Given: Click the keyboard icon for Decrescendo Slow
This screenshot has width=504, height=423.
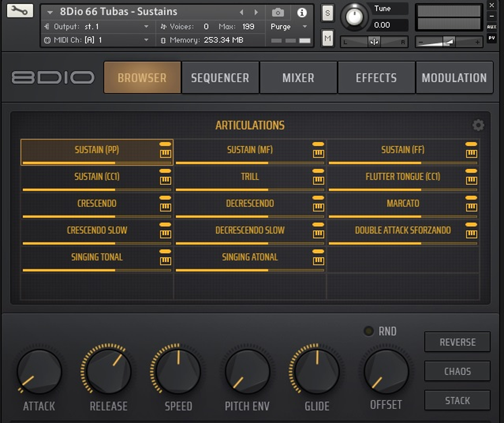Looking at the screenshot, I should pos(318,234).
